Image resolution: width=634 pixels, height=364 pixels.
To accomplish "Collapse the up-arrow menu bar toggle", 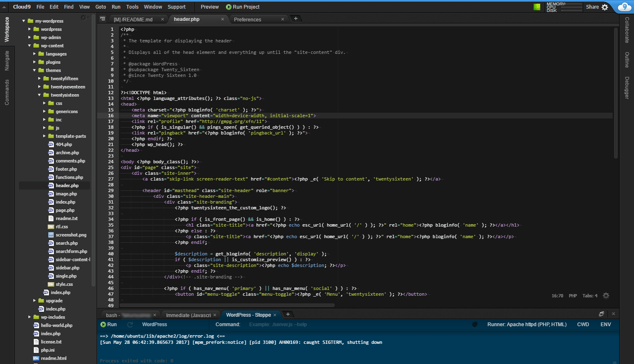I will (x=5, y=7).
